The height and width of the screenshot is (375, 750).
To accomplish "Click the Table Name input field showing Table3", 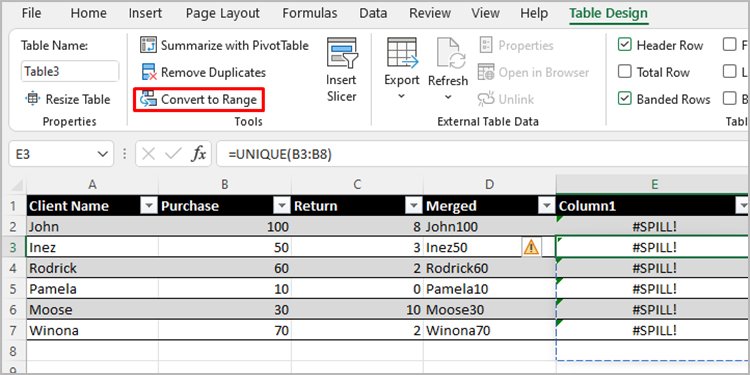I will [70, 72].
